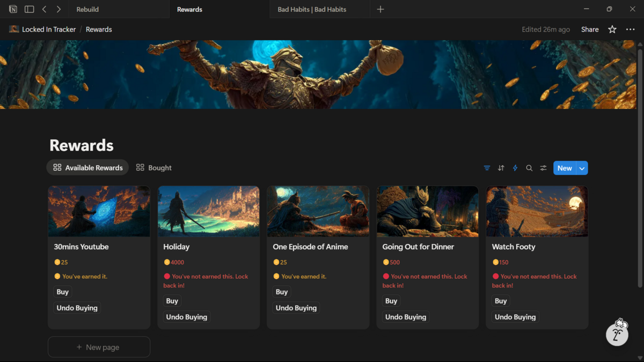This screenshot has height=362, width=644.
Task: Buy the One Episode of Anime reward
Action: pos(282,292)
